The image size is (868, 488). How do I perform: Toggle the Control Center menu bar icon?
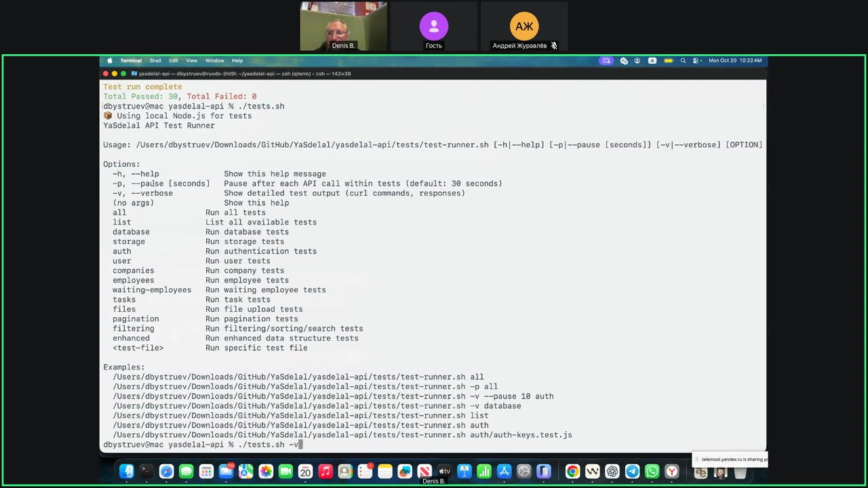(x=696, y=60)
